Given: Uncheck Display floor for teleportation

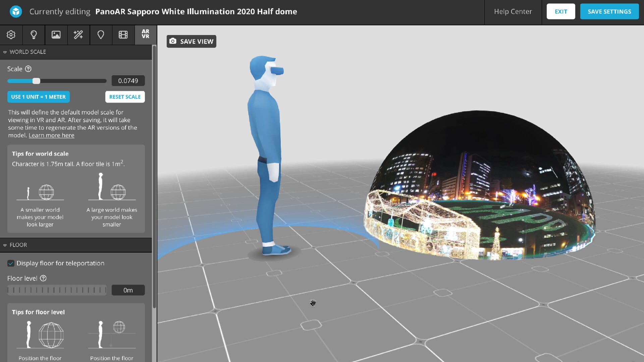Looking at the screenshot, I should [x=11, y=263].
